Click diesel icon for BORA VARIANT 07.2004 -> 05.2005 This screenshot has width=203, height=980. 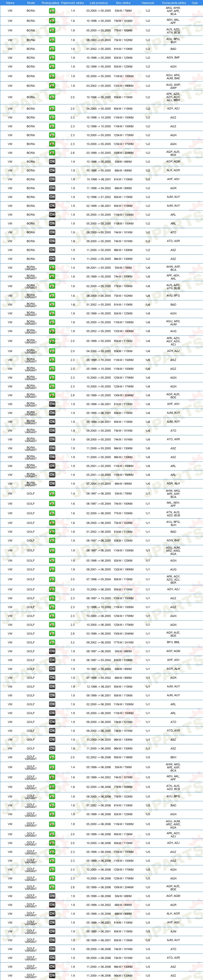52,484
